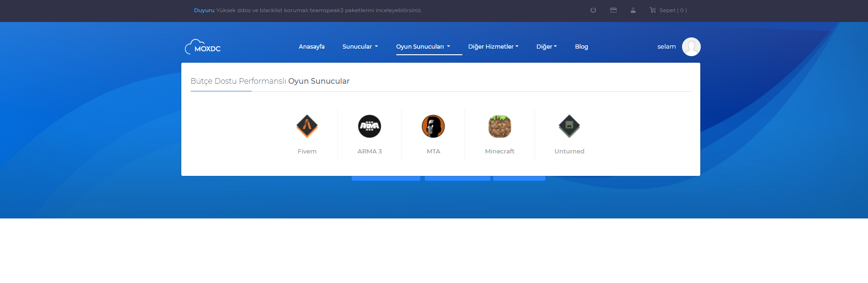Viewport: 868px width, 283px height.
Task: Select the Unturned game server icon
Action: 569,126
